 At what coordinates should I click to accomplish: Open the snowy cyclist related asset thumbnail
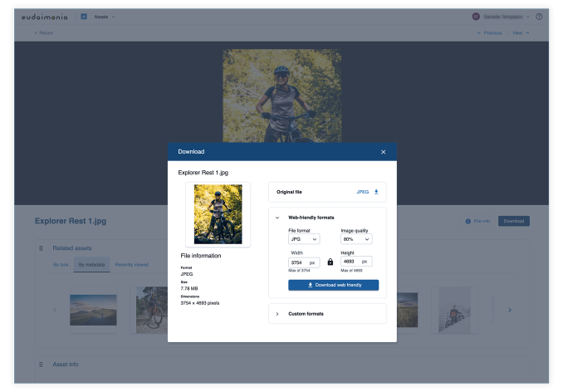click(454, 310)
